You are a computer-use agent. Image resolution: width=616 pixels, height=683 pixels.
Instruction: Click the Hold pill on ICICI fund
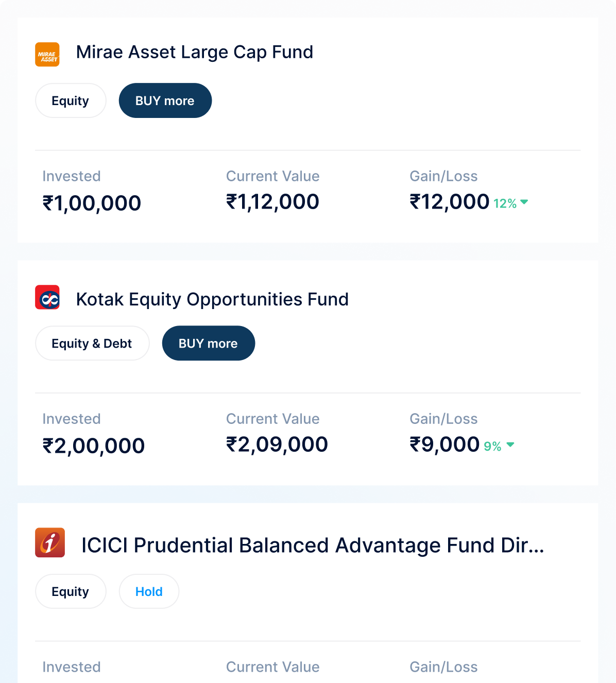point(149,591)
